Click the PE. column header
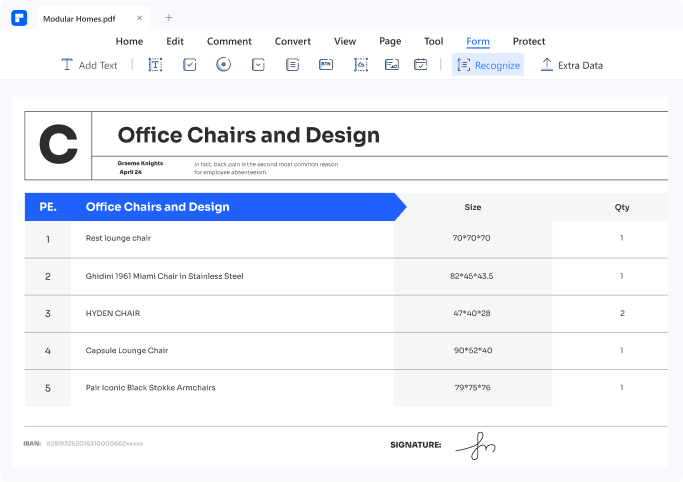This screenshot has width=683, height=482. tap(48, 207)
